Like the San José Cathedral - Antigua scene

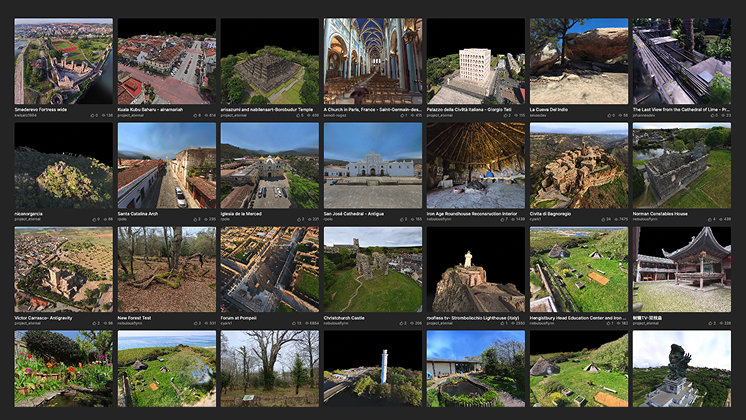click(402, 219)
